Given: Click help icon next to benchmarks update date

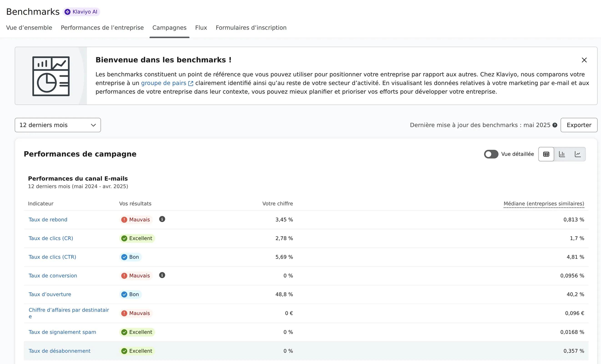Looking at the screenshot, I should click(555, 125).
